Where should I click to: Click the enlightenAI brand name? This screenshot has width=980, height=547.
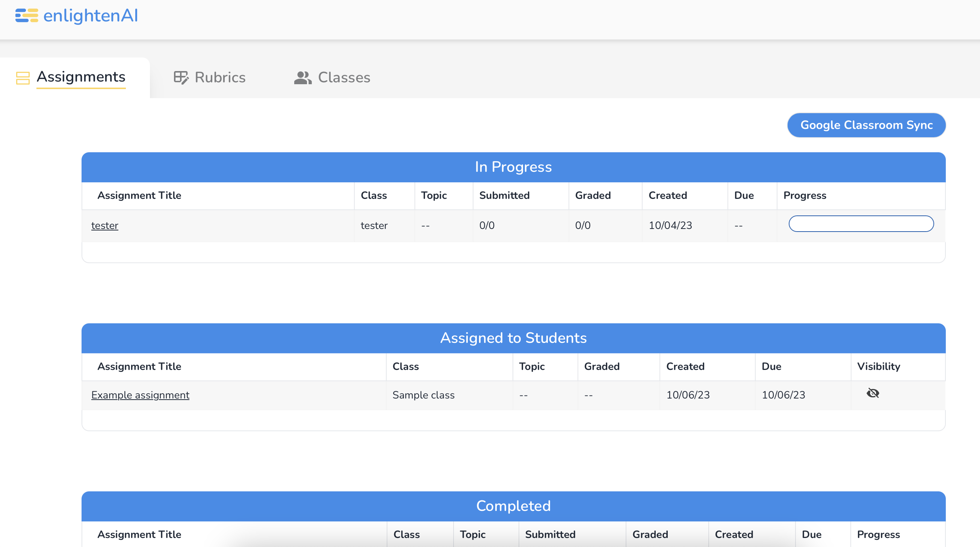click(91, 16)
